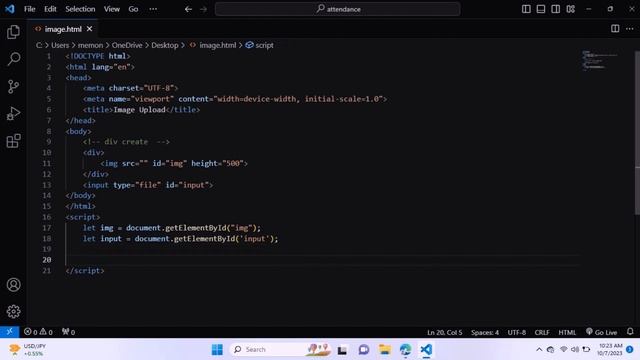This screenshot has height=360, width=640.
Task: Click the Image Upload title text
Action: tap(139, 109)
